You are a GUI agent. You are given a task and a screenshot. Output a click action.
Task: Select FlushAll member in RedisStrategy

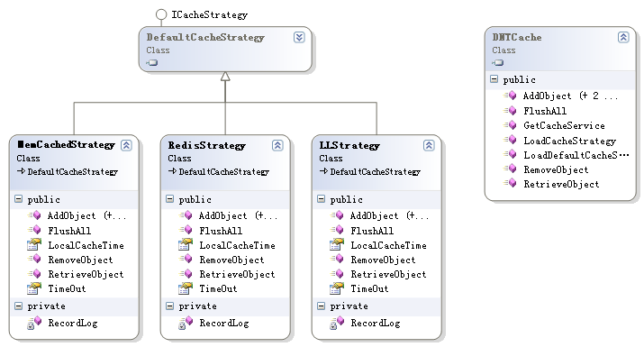(221, 231)
